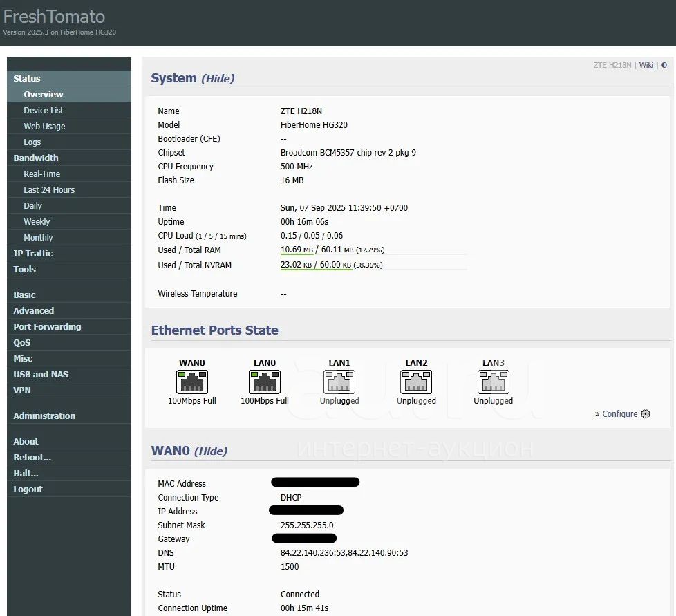Click Halt... in the sidebar
This screenshot has width=676, height=616.
point(69,474)
